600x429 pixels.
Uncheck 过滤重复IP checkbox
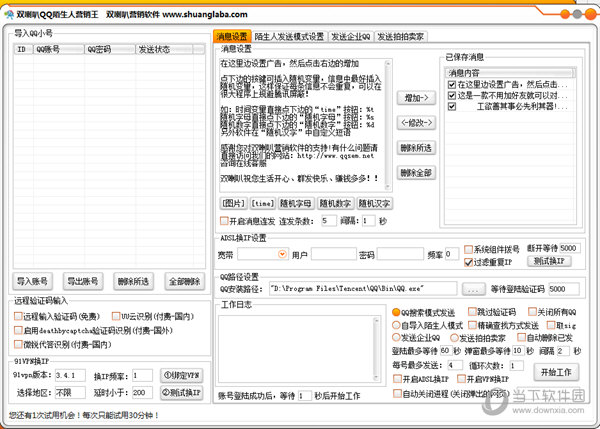[x=470, y=262]
